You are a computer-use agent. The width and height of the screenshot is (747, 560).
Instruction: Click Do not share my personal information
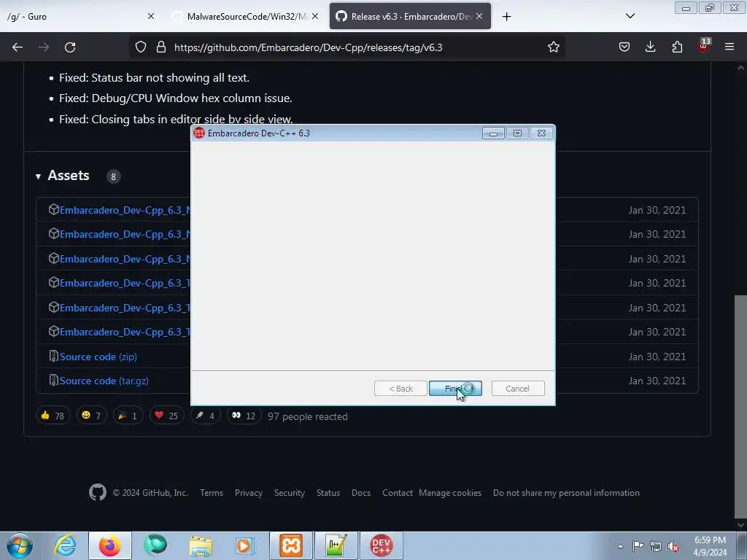point(566,493)
